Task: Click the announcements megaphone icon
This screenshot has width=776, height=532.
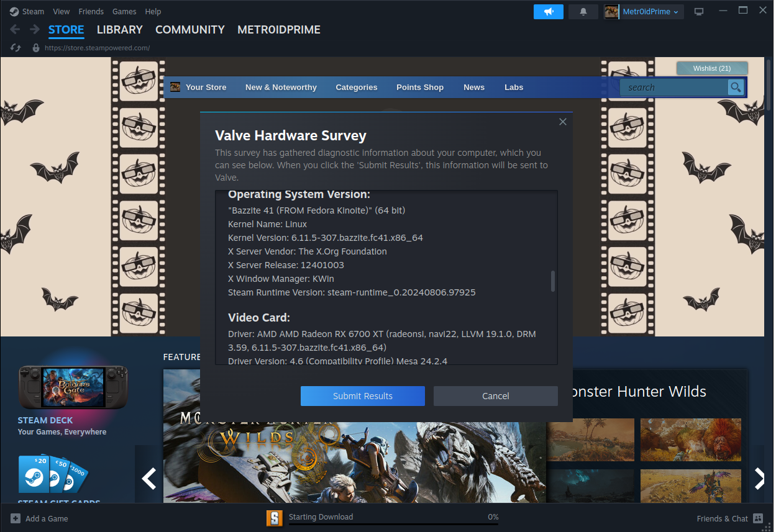Action: coord(548,12)
